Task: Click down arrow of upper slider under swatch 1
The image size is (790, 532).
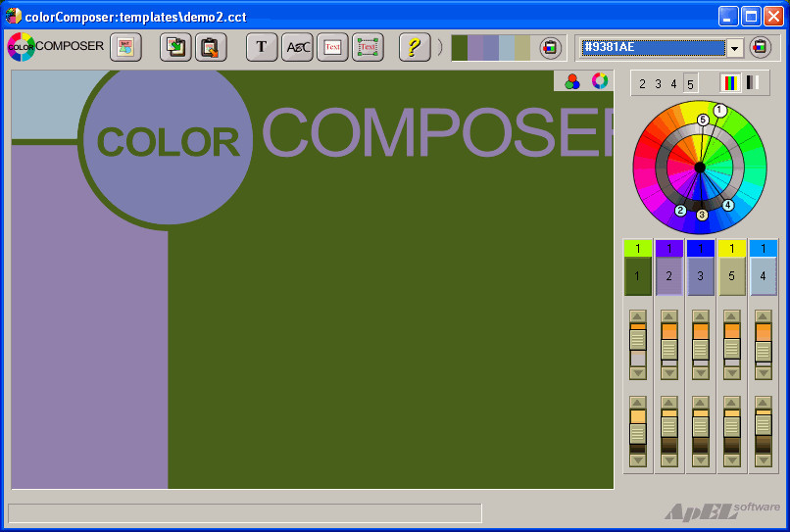Action: coord(638,373)
